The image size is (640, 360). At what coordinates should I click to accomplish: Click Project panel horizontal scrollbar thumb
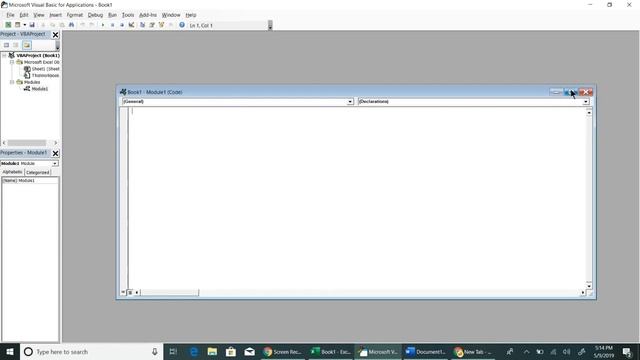coord(27,143)
